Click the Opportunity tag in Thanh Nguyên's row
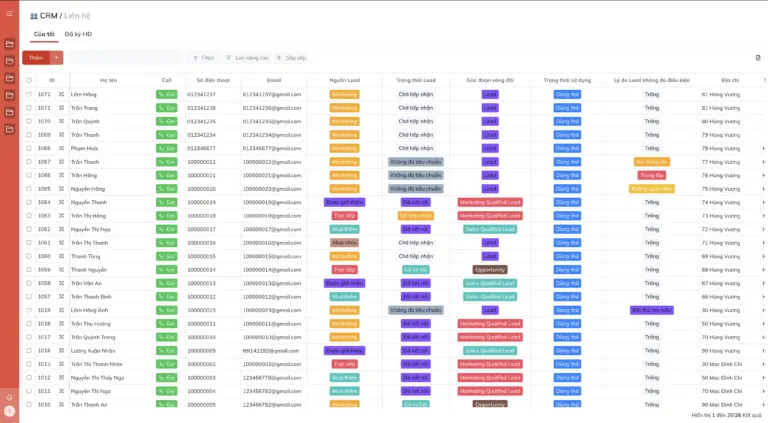 click(490, 269)
